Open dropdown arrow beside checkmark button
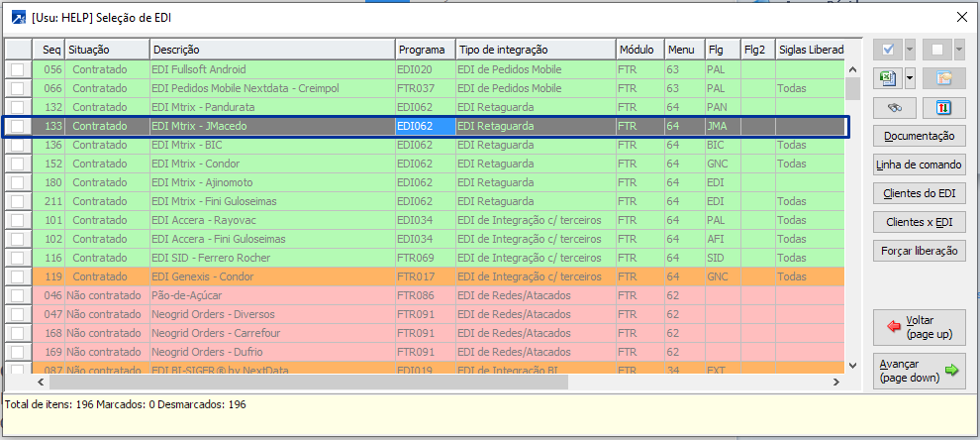Screen dimensions: 980x440 click(x=910, y=50)
